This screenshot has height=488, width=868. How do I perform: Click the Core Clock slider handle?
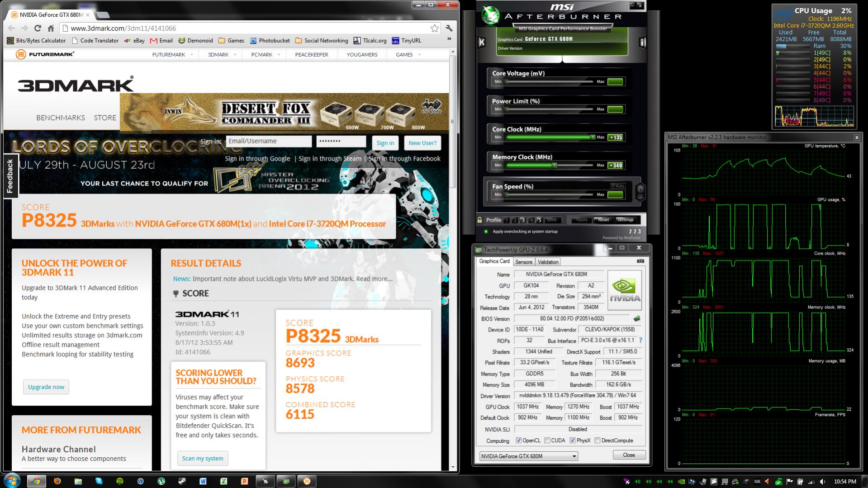(x=592, y=137)
